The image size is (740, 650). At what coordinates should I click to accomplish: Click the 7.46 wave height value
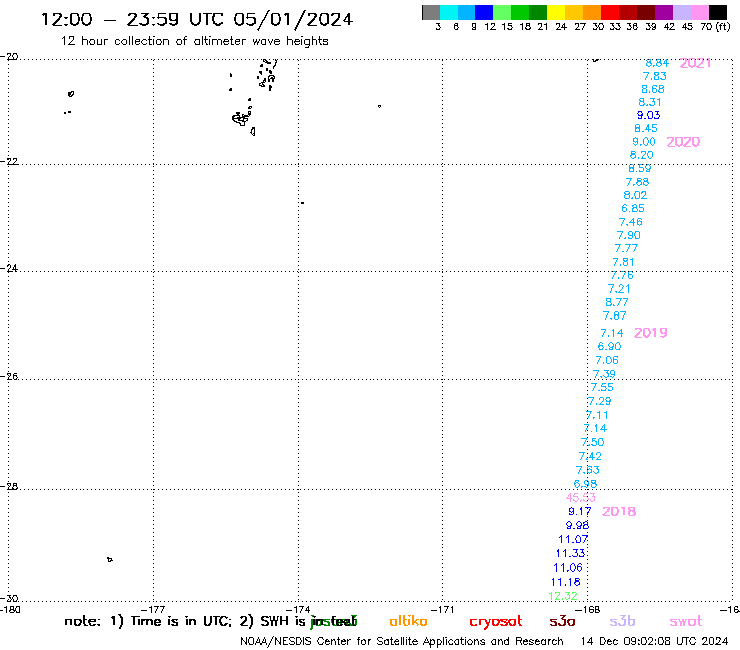click(631, 222)
